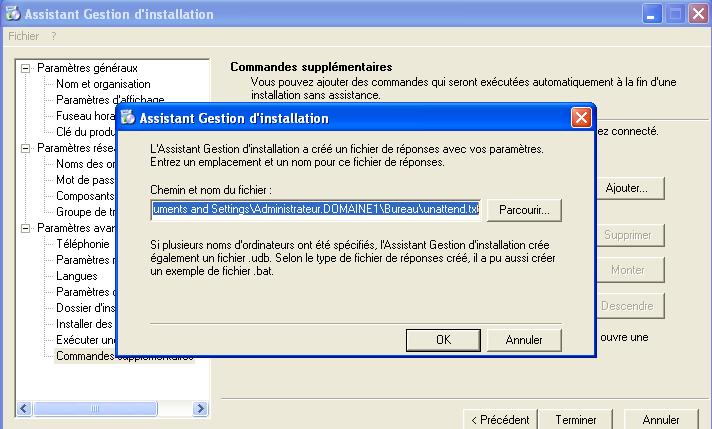Image resolution: width=712 pixels, height=429 pixels.
Task: Select Noms des ordinateurs tree item
Action: [x=85, y=164]
